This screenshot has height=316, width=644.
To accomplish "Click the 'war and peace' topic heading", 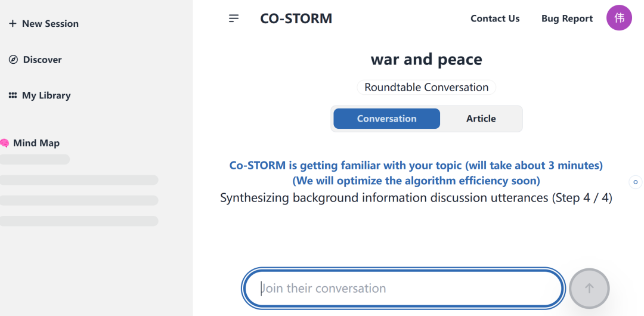I will [x=426, y=60].
